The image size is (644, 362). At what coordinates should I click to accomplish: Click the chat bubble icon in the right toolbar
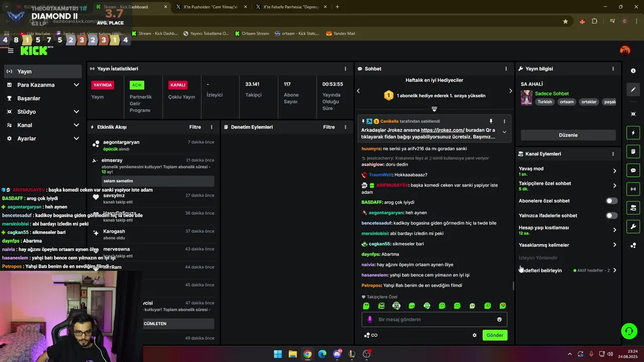(x=633, y=170)
